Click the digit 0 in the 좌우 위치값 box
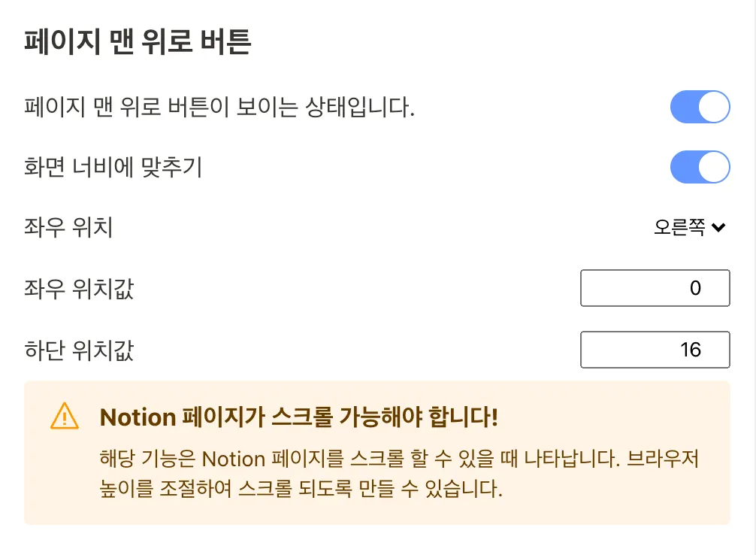This screenshot has height=555, width=756. tap(695, 288)
